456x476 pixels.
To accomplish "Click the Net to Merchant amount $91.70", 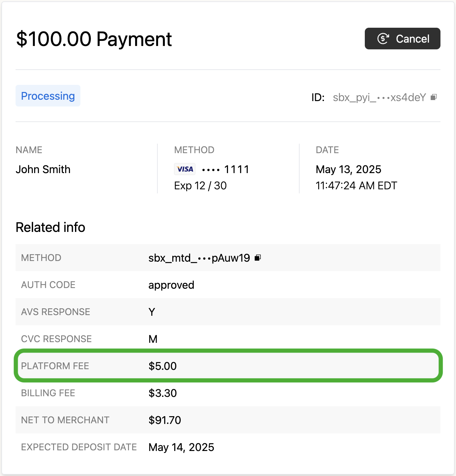I will point(164,420).
